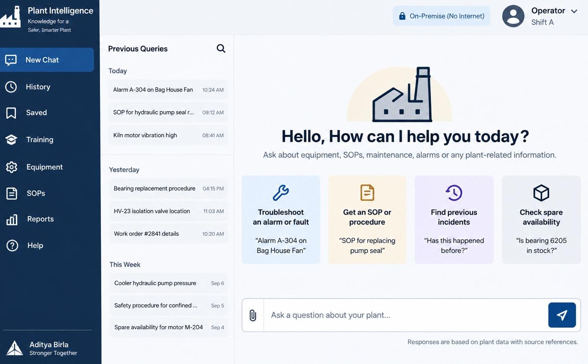Image resolution: width=588 pixels, height=364 pixels.
Task: Click the operator profile avatar
Action: coord(513,16)
